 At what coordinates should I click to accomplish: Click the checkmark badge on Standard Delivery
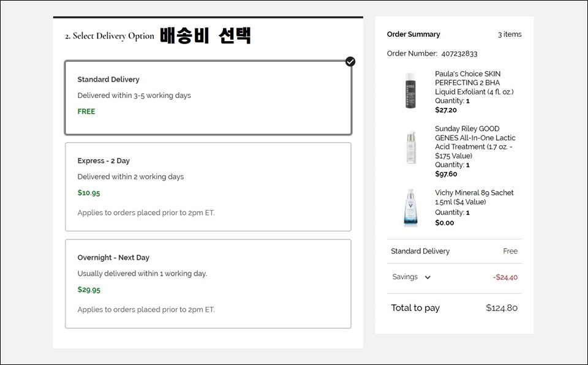350,61
